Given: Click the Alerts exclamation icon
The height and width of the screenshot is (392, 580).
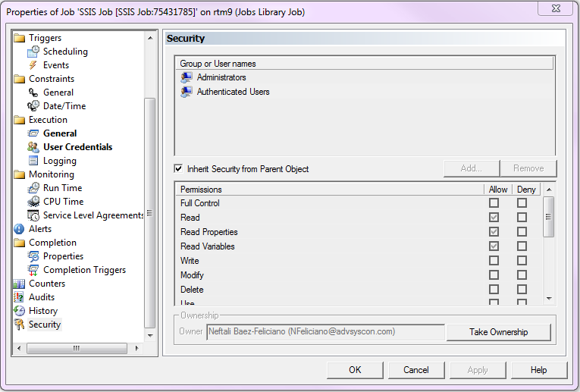Looking at the screenshot, I should [x=19, y=229].
